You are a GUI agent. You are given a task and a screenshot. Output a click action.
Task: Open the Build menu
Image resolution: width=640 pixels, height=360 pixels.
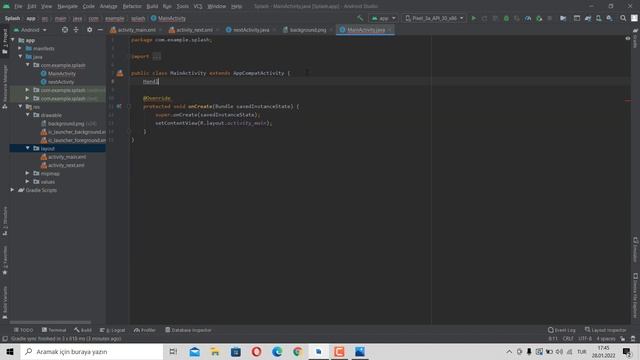[x=152, y=6]
